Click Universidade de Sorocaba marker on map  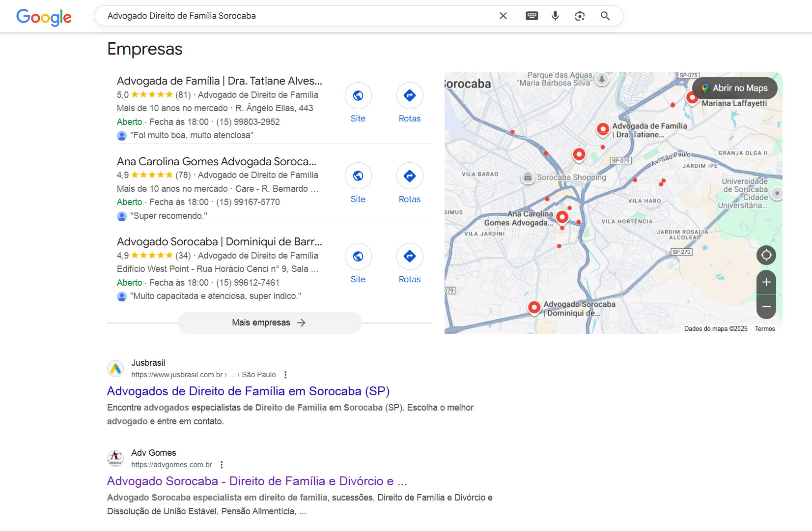tap(777, 194)
